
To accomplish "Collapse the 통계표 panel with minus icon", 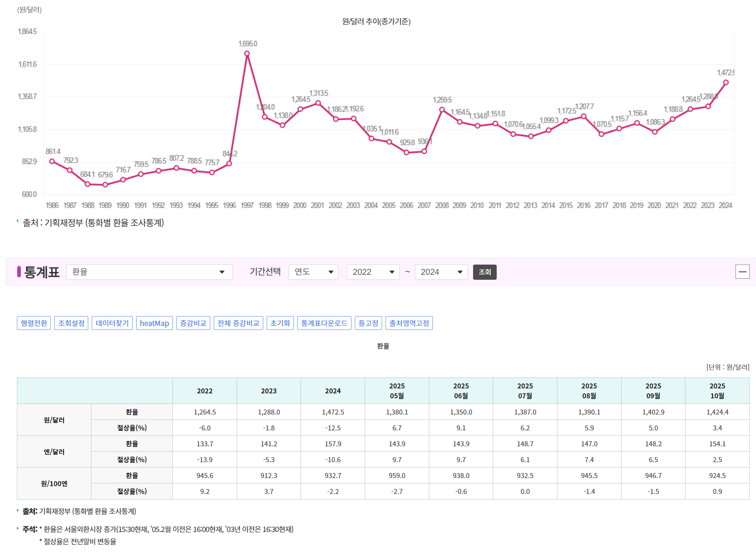I will point(742,272).
